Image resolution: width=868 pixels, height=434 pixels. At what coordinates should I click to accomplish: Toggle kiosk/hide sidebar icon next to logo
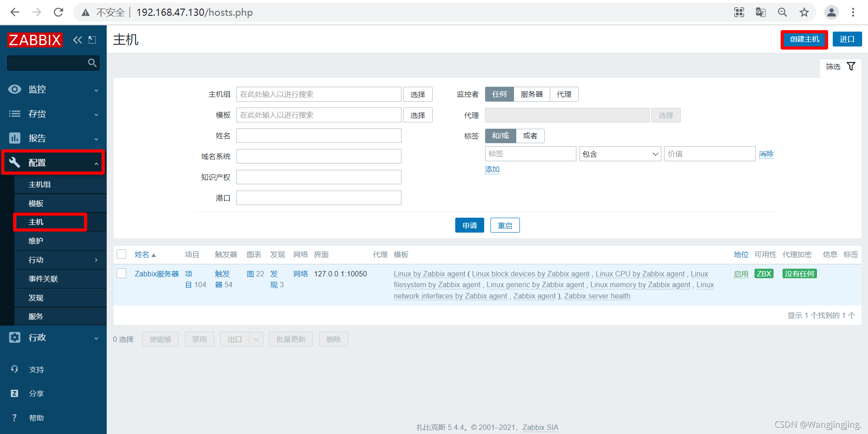92,40
